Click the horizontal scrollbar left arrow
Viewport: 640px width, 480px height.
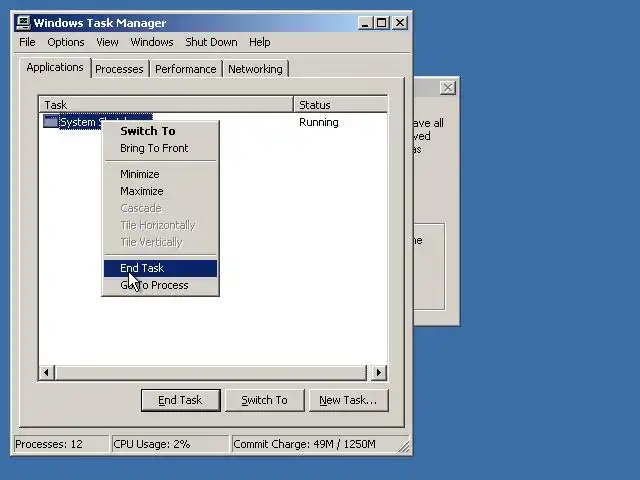47,372
